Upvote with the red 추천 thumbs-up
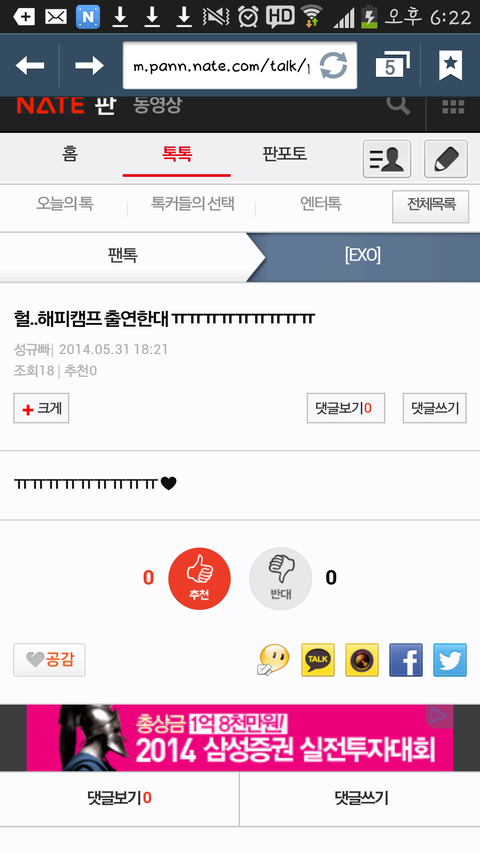480x853 pixels. (200, 578)
